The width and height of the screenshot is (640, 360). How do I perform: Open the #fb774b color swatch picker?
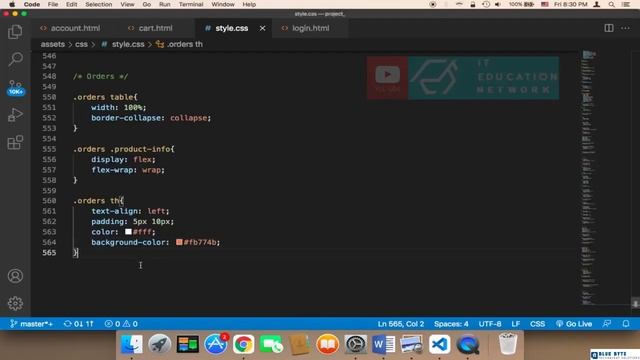point(179,242)
